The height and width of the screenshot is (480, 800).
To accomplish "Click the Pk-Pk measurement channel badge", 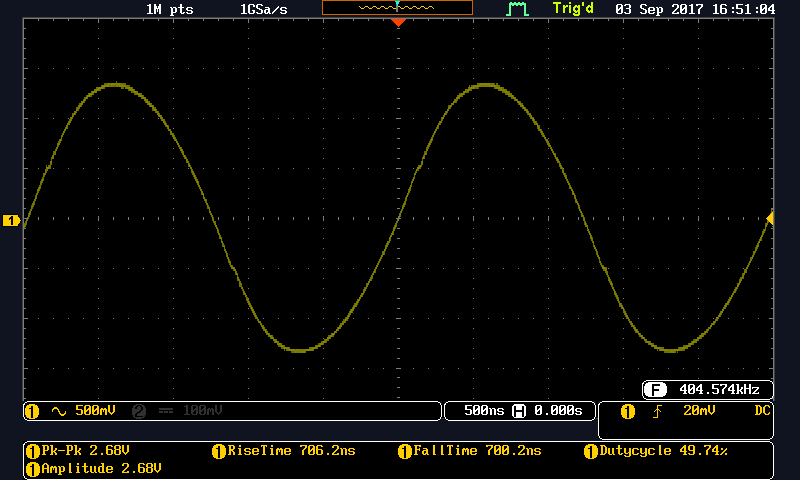I will point(33,451).
